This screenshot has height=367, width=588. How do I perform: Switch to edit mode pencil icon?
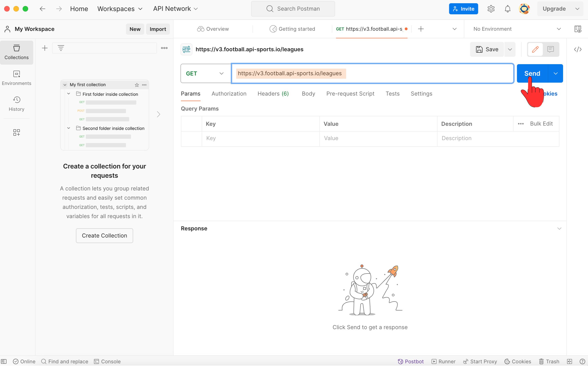(535, 49)
